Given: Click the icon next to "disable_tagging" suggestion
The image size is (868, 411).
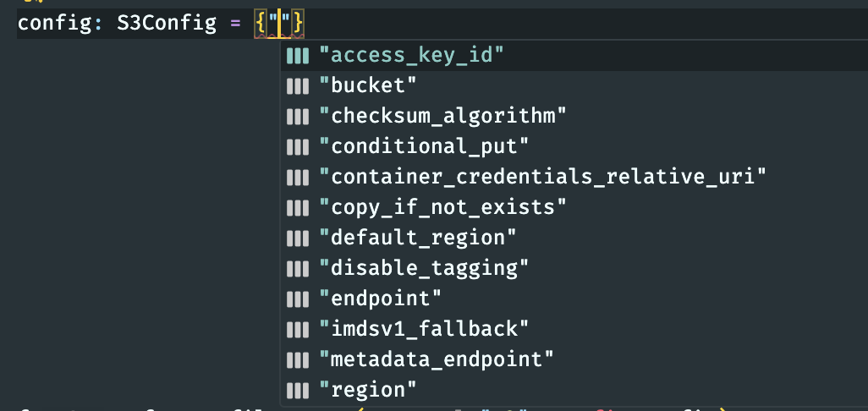Looking at the screenshot, I should point(296,267).
